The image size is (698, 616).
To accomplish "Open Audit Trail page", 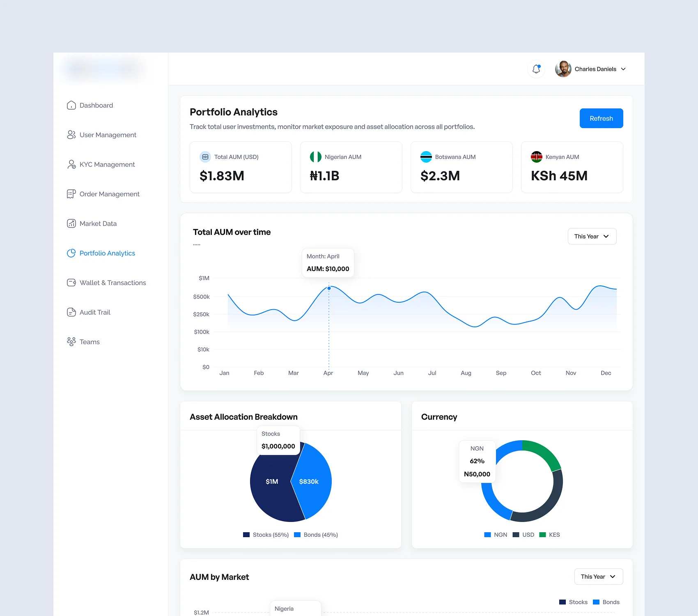I will pyautogui.click(x=95, y=313).
